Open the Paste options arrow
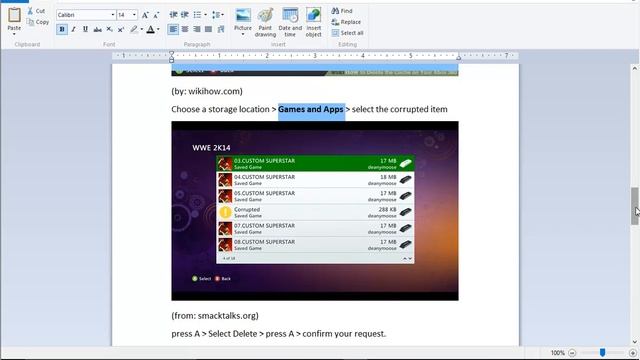 pyautogui.click(x=14, y=34)
